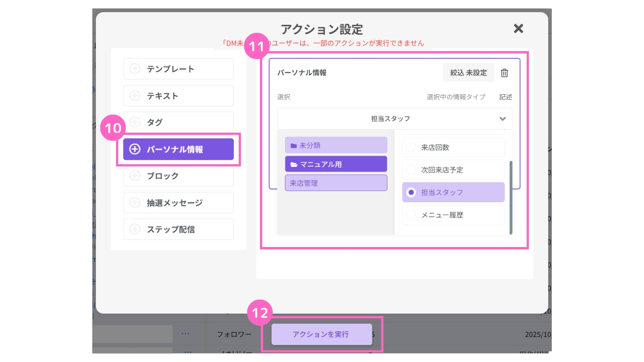Screen dimensions: 644x362
Task: Click the 絞込 未設定 button
Action: click(x=468, y=72)
